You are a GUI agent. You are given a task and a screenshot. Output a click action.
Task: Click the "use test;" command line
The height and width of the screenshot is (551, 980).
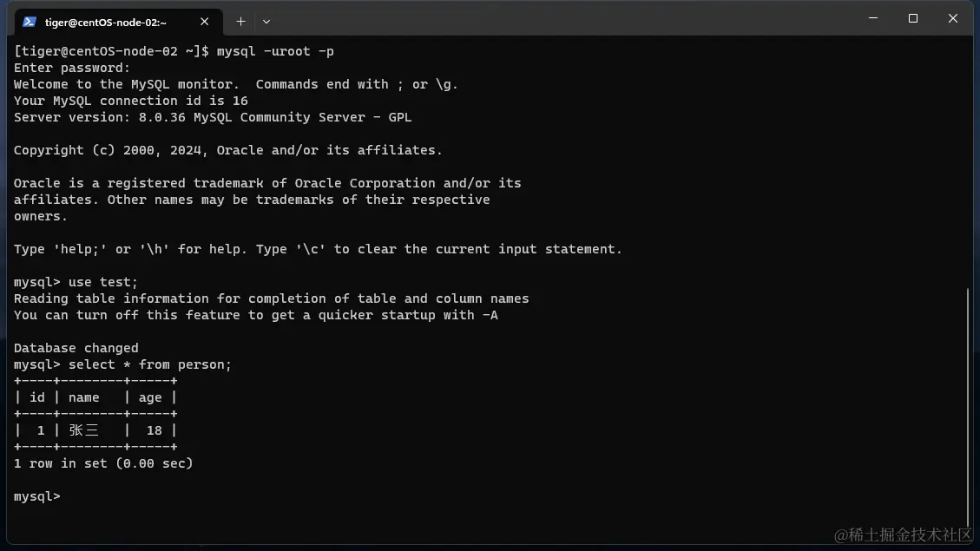(x=103, y=282)
